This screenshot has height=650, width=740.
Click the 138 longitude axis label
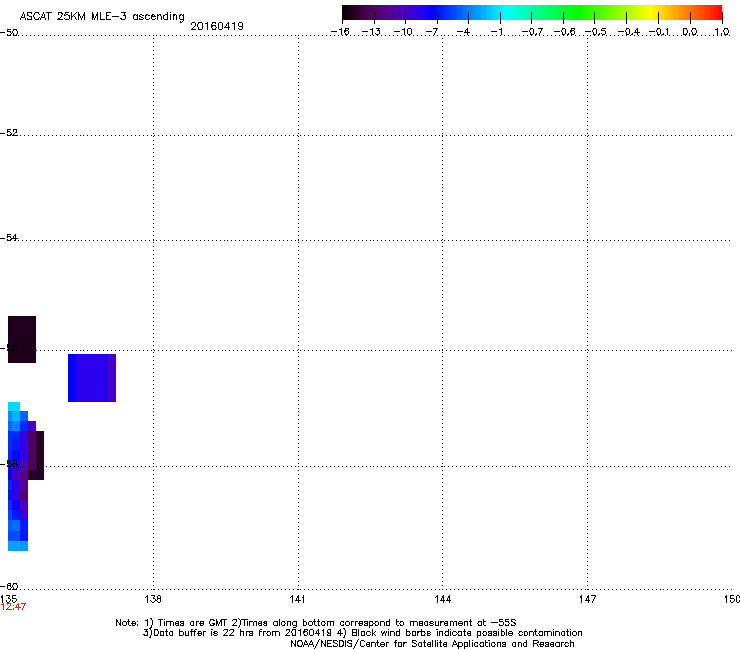click(x=153, y=599)
